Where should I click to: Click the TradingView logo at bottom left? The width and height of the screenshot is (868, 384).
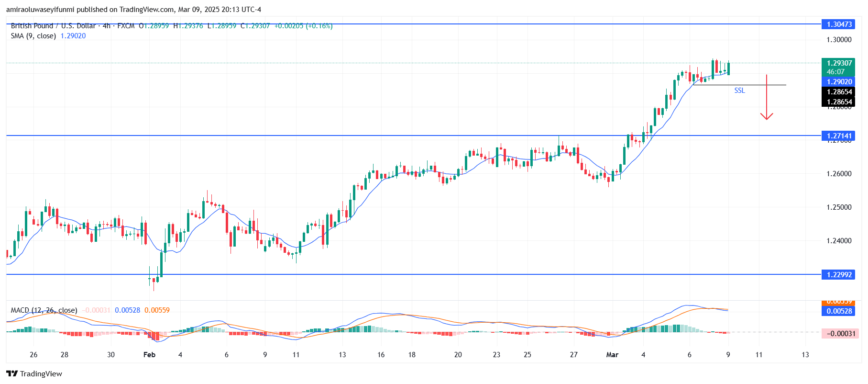[34, 374]
